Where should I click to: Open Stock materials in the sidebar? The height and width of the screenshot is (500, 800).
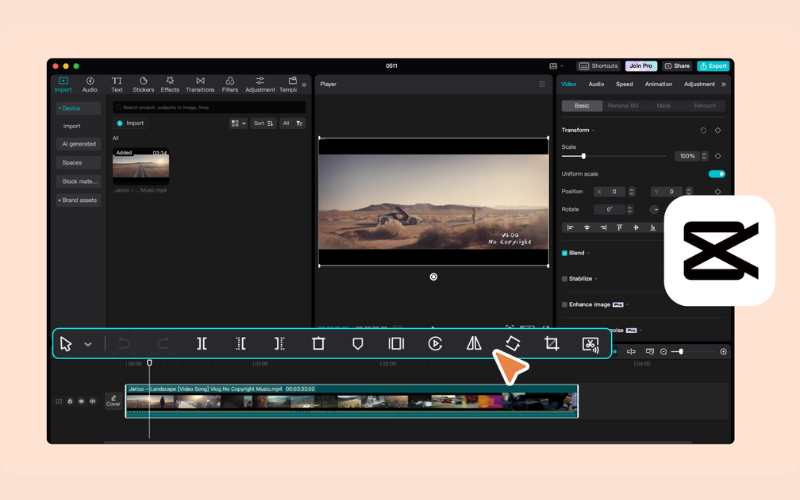pos(79,181)
